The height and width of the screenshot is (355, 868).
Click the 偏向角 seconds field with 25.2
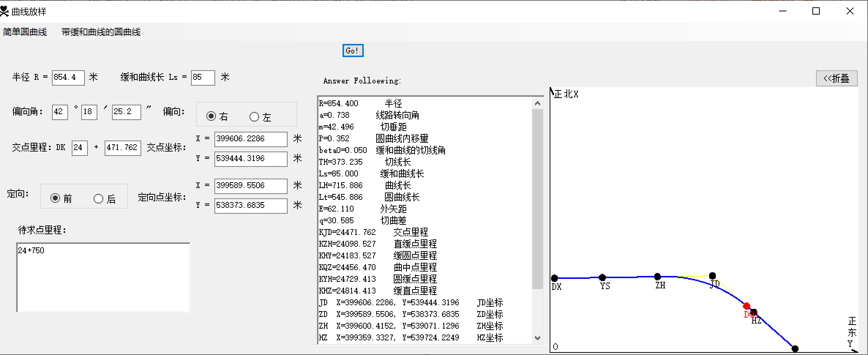point(126,112)
